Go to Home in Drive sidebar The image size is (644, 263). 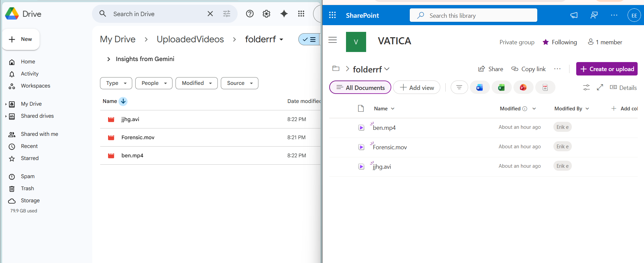coord(28,62)
